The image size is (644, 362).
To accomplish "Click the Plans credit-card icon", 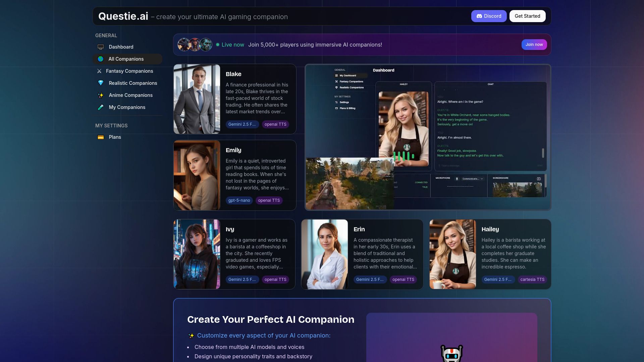I will click(101, 137).
